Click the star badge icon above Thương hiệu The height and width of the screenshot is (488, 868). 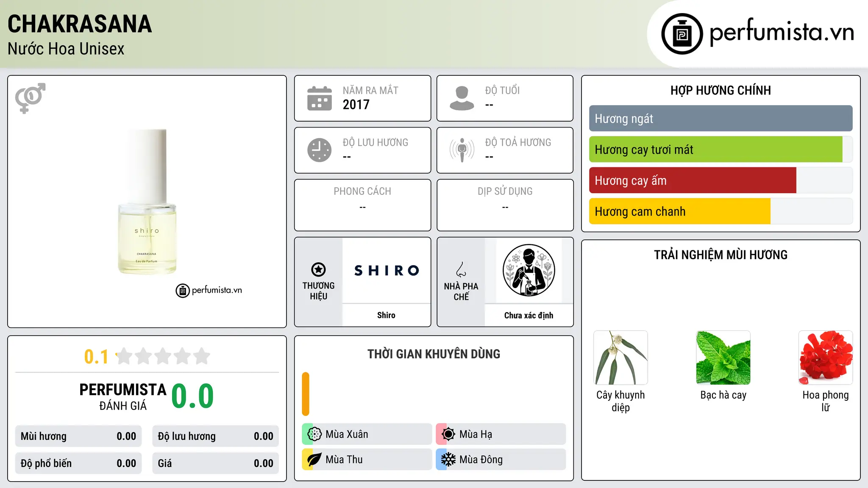[318, 269]
